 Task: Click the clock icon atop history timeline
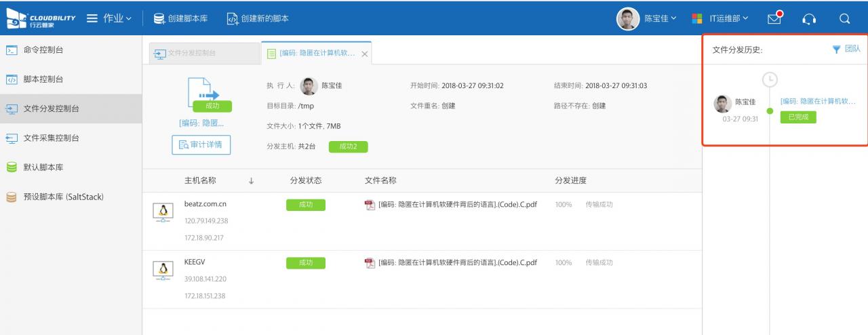tap(770, 79)
